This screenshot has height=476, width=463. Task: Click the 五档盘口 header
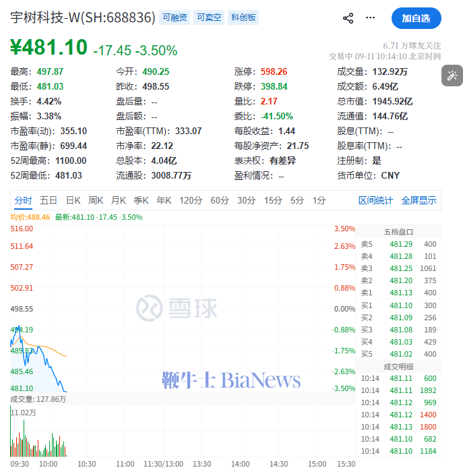click(398, 232)
